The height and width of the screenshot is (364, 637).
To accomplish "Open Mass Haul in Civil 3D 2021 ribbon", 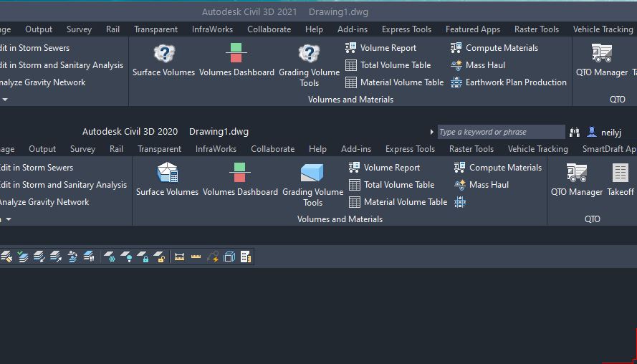I will 478,65.
